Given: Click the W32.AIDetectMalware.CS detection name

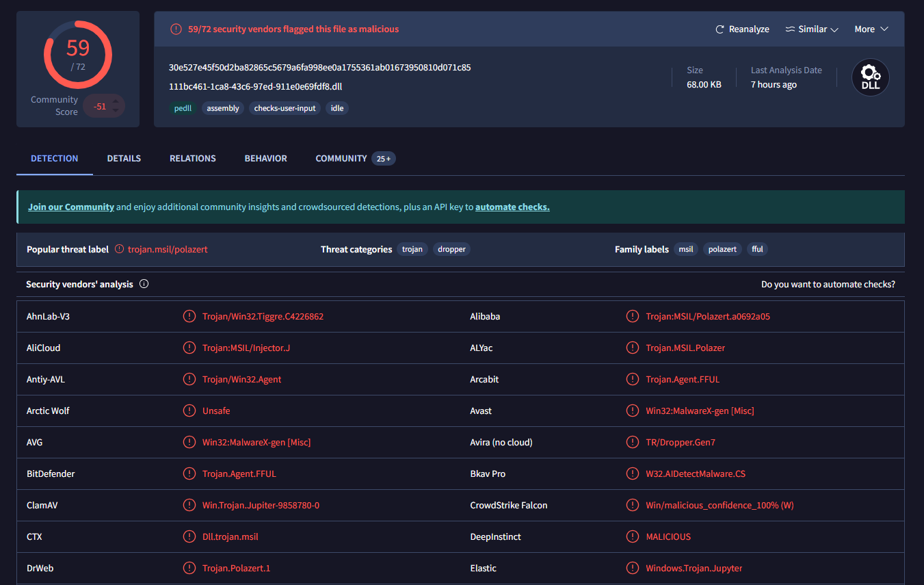Looking at the screenshot, I should [x=696, y=473].
